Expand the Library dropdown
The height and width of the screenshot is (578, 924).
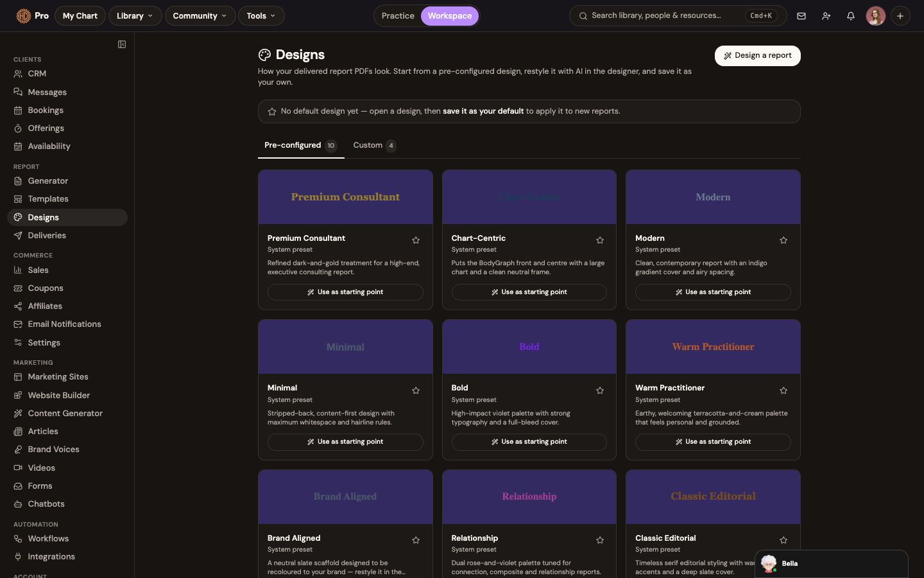135,16
